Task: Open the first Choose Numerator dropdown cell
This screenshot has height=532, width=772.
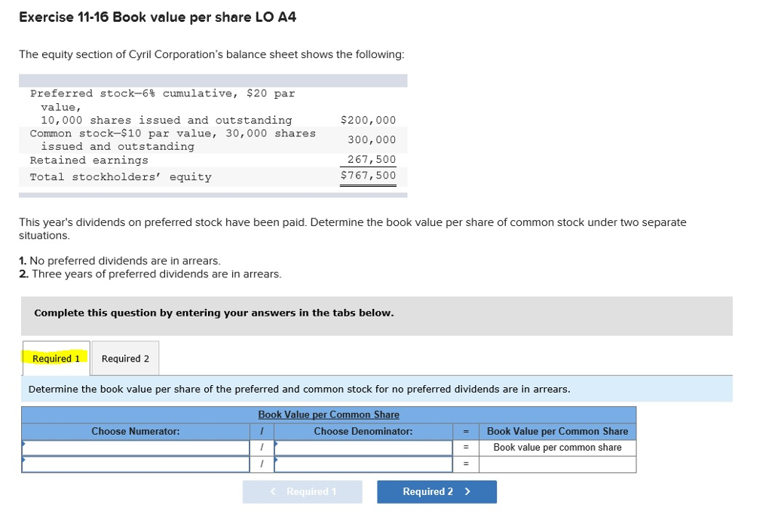Action: (x=136, y=448)
